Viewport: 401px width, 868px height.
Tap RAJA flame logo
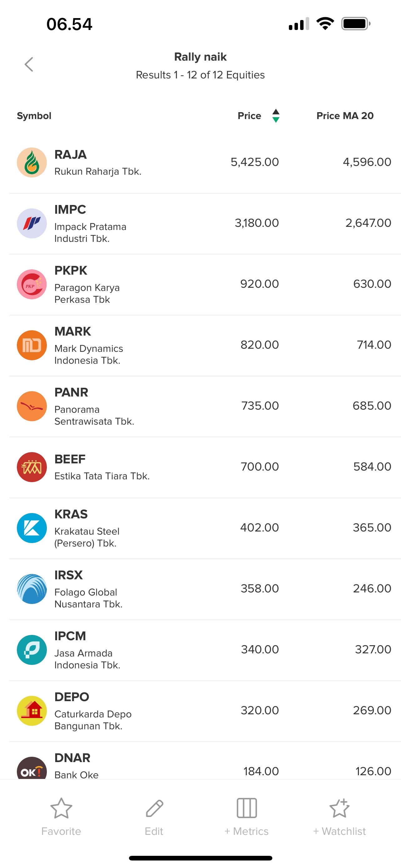(x=32, y=162)
